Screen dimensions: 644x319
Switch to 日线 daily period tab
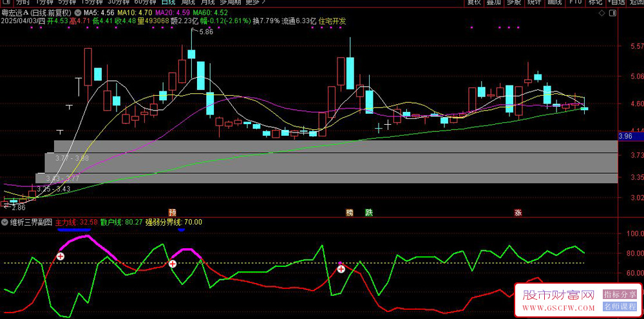tap(168, 3)
